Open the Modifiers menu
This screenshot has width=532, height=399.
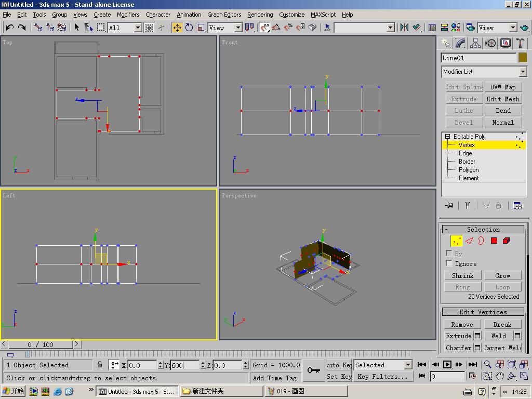(x=128, y=15)
